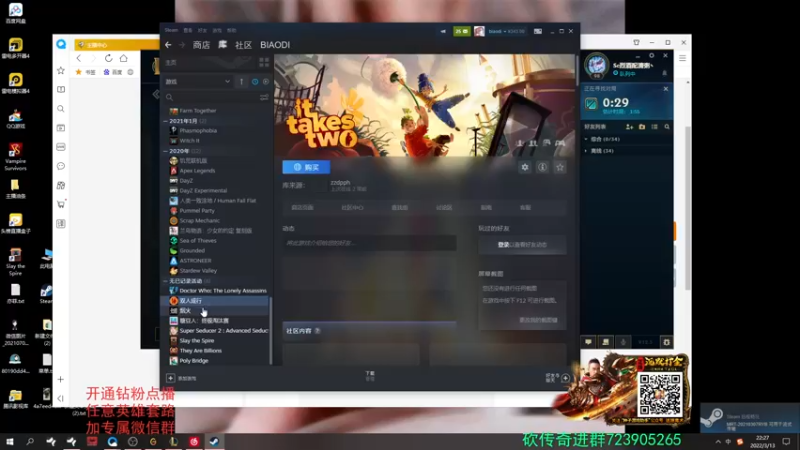Open friends and chat plus icon
This screenshot has height=450, width=800.
pos(565,378)
